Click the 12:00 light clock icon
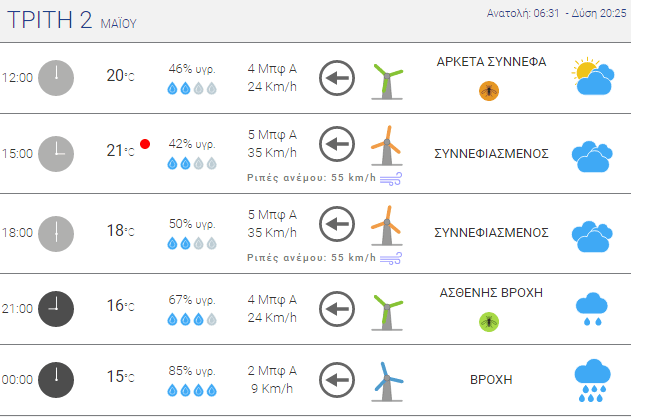The height and width of the screenshot is (417, 651). (56, 77)
